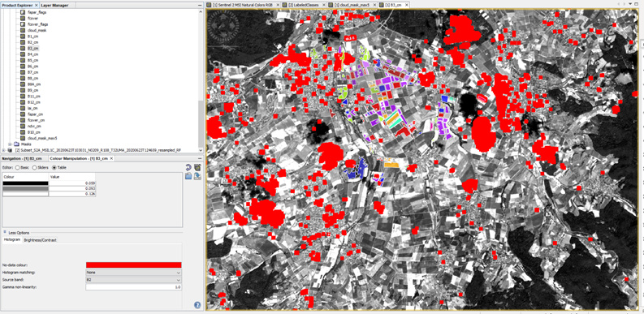Click the band icon next to cloud_mask
This screenshot has width=644, height=314.
tap(24, 30)
